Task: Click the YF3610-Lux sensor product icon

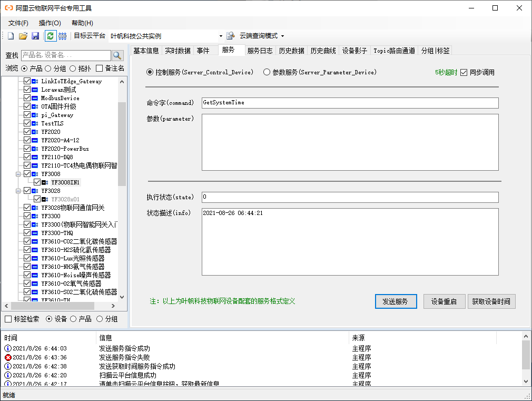Action: [x=35, y=258]
